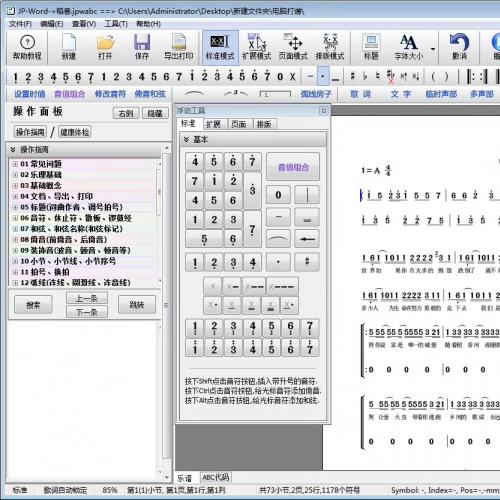
Task: Click the 隐藏 hide panel button
Action: pos(155,113)
